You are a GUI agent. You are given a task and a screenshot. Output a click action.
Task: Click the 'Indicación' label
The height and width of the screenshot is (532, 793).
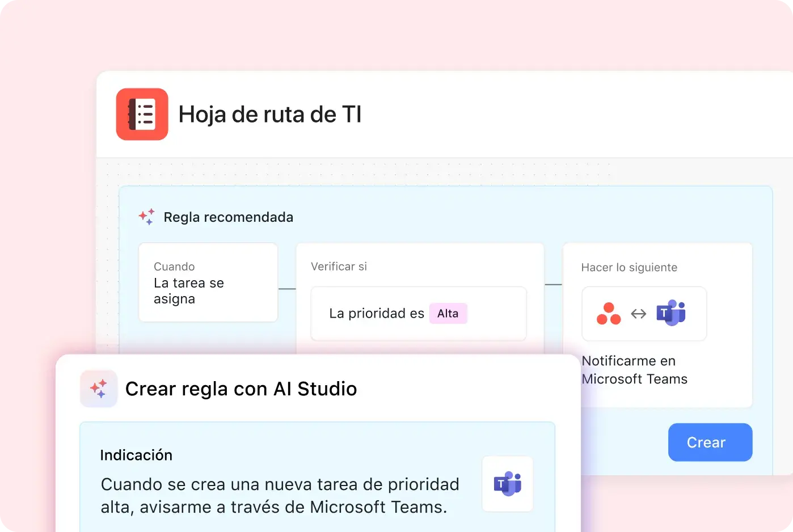pos(136,455)
